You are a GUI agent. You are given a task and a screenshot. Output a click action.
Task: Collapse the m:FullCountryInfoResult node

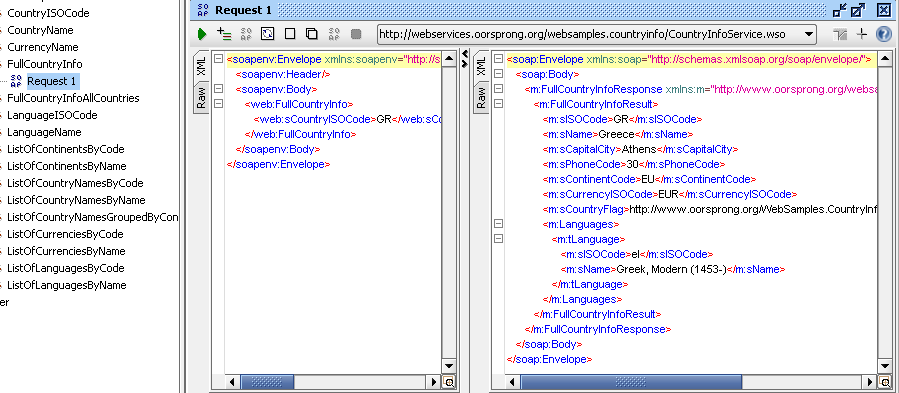pos(498,104)
